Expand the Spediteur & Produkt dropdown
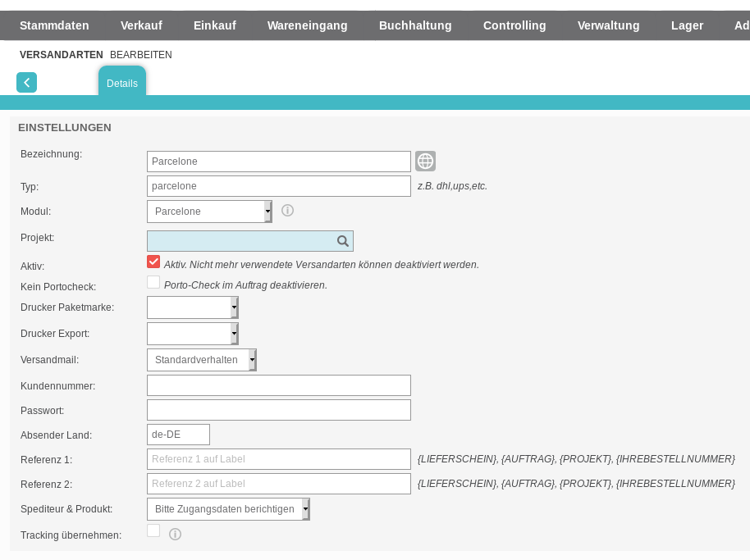750x560 pixels. pyautogui.click(x=228, y=509)
